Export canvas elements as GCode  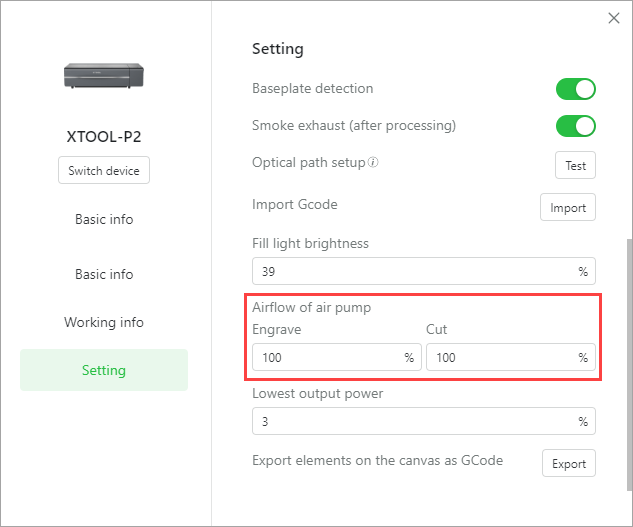[x=568, y=464]
